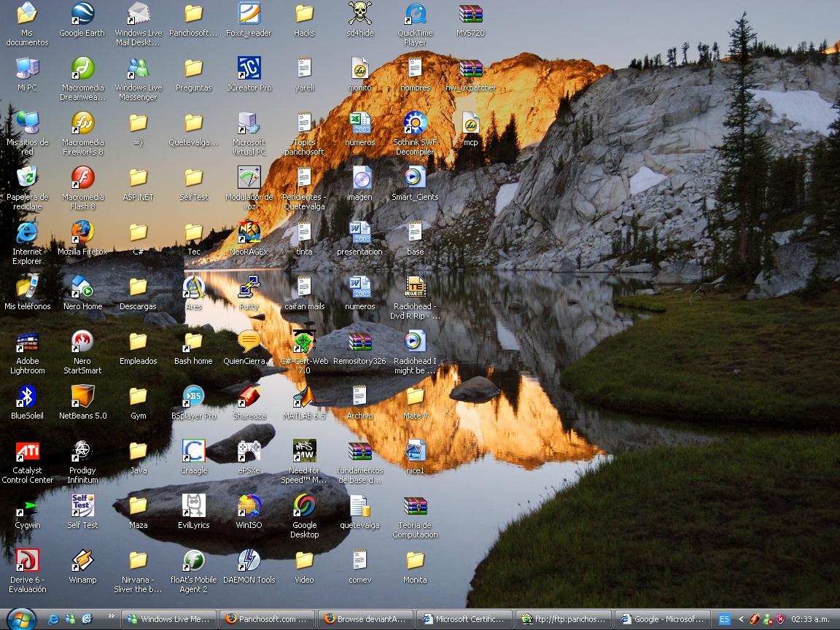Click the system clock showing 02:33 a.m.
840x630 pixels.
click(x=810, y=619)
